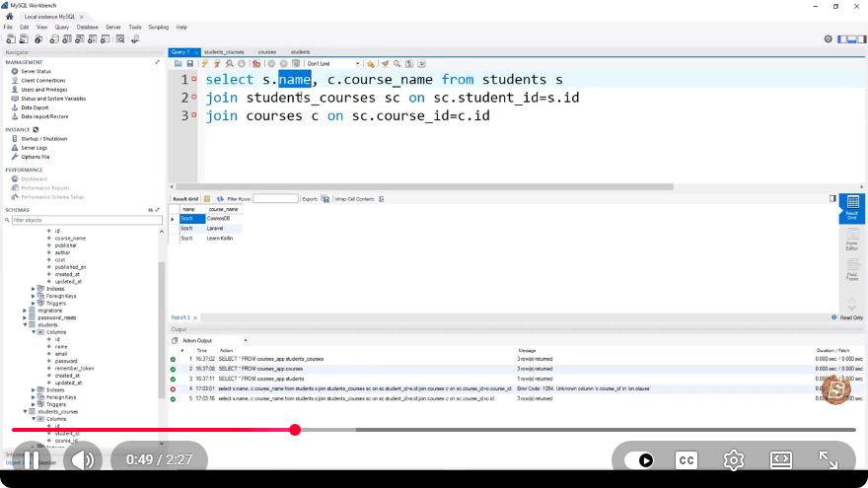Screen dimensions: 868x488
Task: Click the Filter Rows input field
Action: pyautogui.click(x=275, y=198)
